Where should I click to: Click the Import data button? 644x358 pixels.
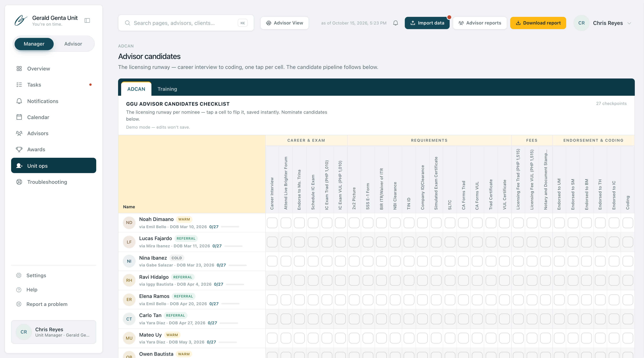point(427,23)
